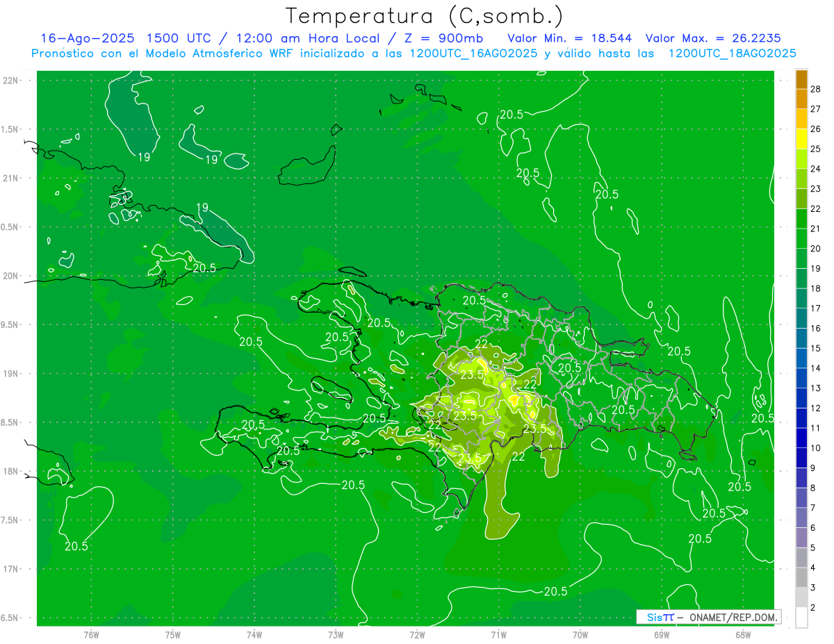Click the "22N" latitude label

(11, 80)
